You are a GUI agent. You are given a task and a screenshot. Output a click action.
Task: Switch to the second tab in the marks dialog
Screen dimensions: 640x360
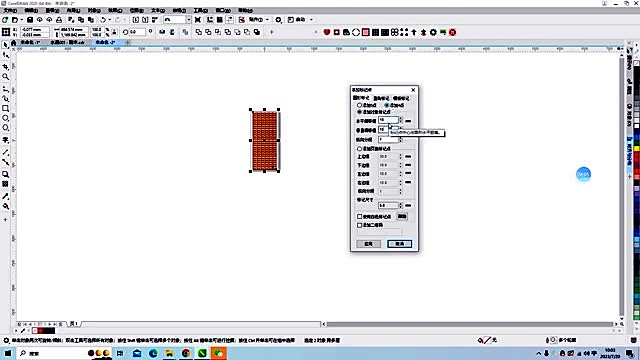(381, 98)
